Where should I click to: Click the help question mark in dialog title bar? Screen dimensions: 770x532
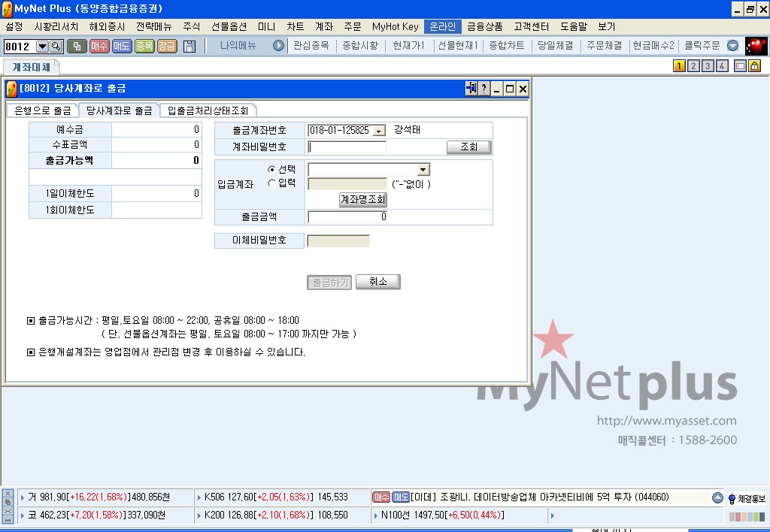pos(484,89)
